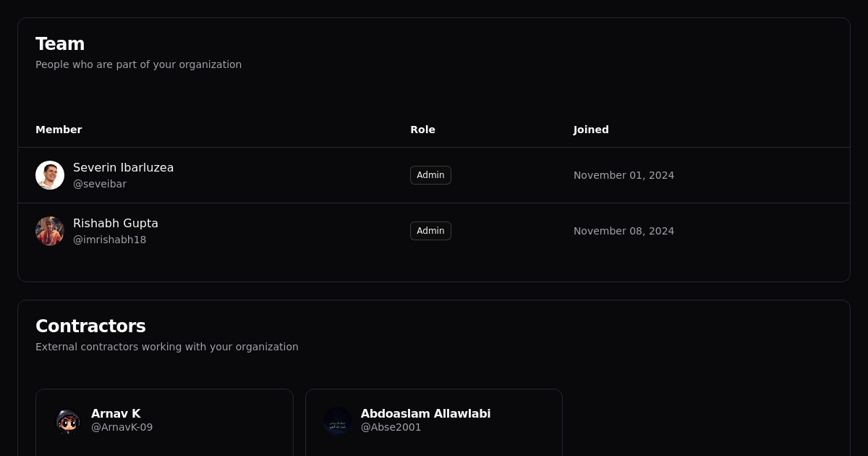Open Arnav K's avatar image
This screenshot has width=868, height=456.
68,421
